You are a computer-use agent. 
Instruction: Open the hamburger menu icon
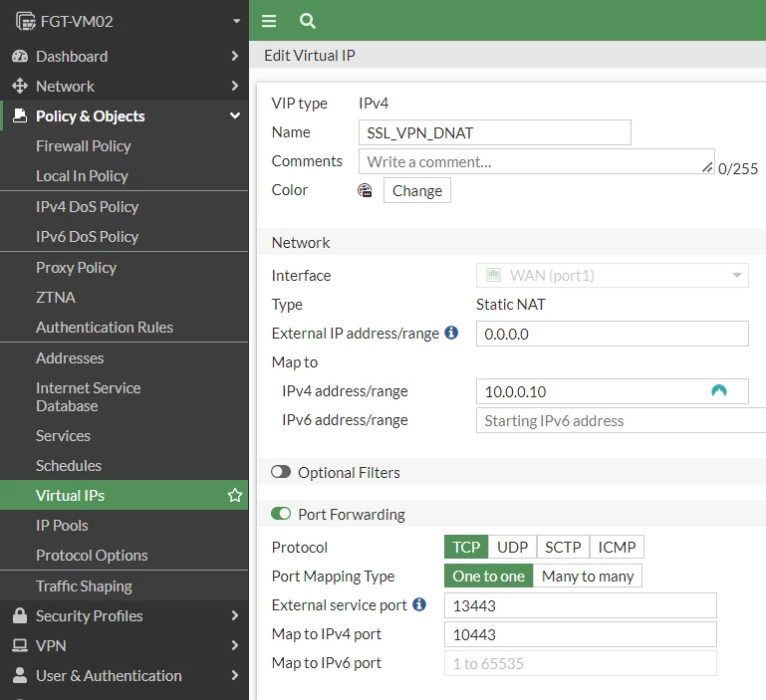(269, 21)
